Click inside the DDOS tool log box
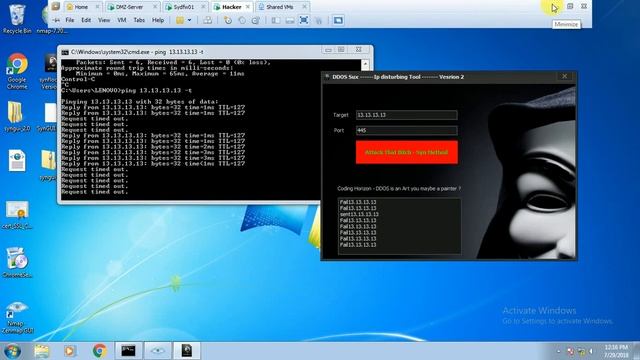This screenshot has width=640, height=360. [x=400, y=227]
